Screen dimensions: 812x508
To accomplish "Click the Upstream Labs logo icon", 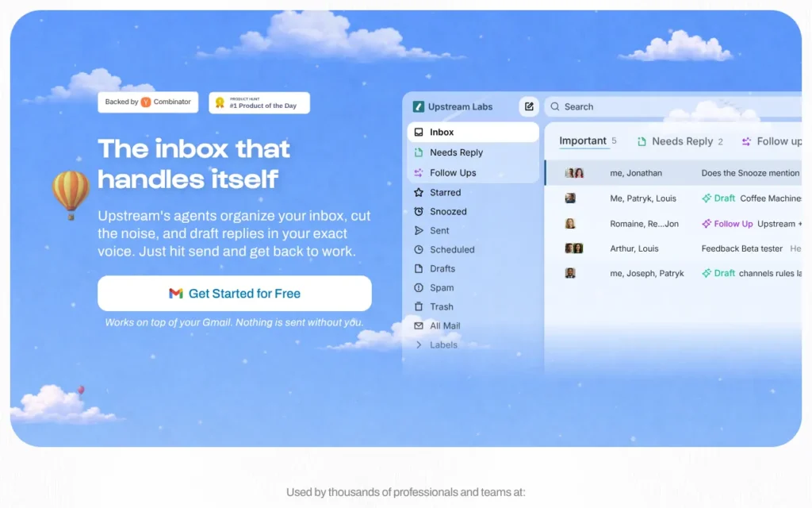I will [418, 107].
